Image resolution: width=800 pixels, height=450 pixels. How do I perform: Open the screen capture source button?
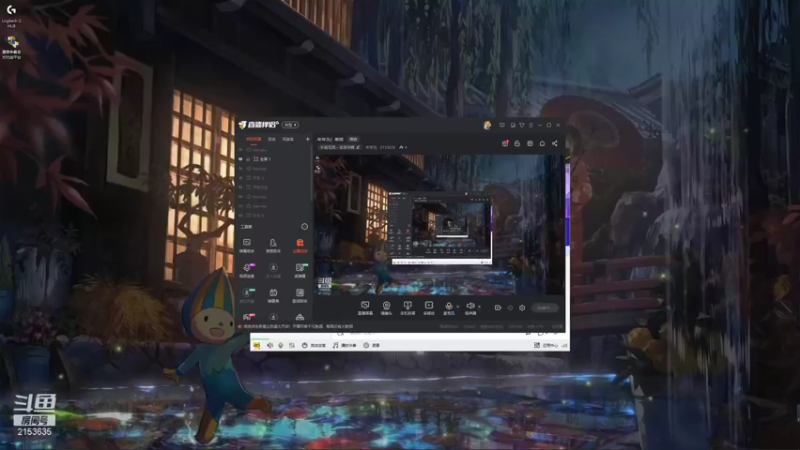(365, 308)
